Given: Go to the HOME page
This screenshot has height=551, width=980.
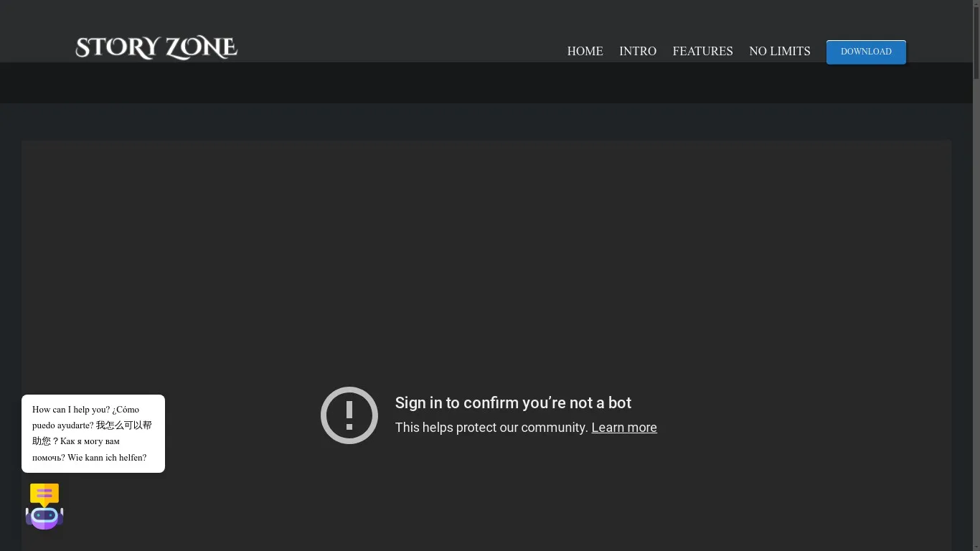Looking at the screenshot, I should pyautogui.click(x=585, y=51).
